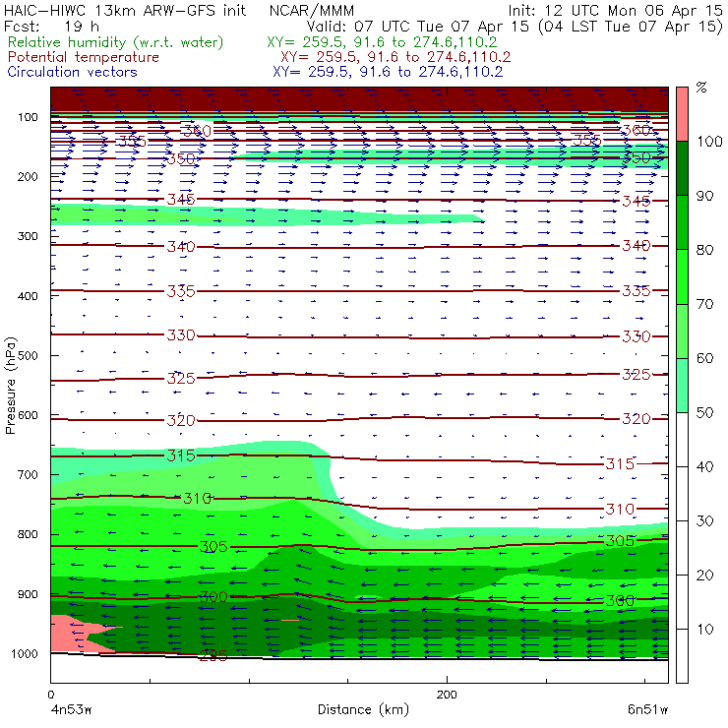
Task: Click the pink above-100% colorbar segment
Action: click(x=682, y=114)
